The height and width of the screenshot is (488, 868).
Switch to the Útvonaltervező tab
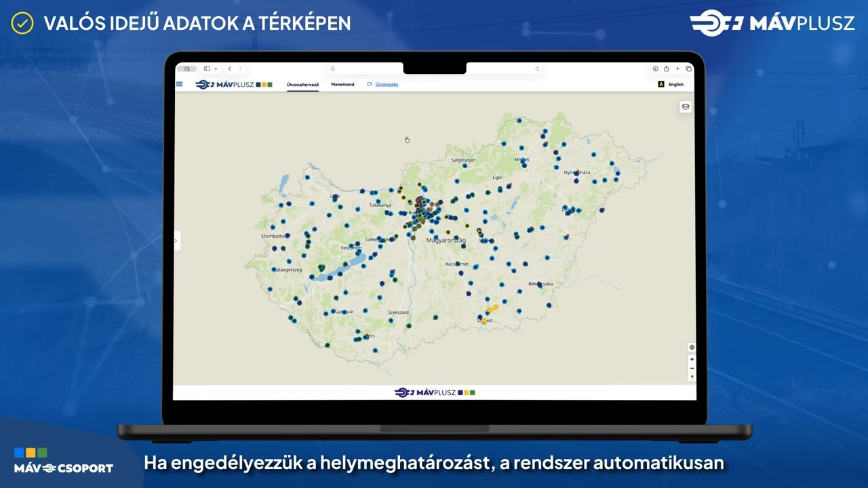click(302, 85)
